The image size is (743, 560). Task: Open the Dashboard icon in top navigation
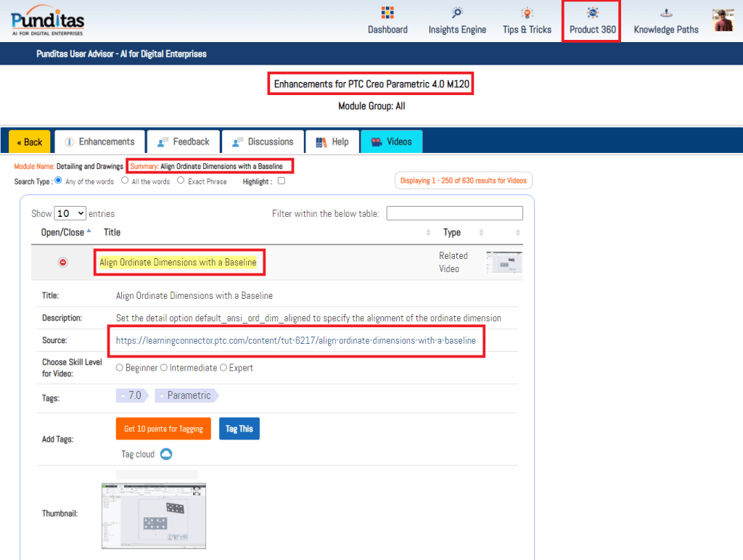point(387,13)
